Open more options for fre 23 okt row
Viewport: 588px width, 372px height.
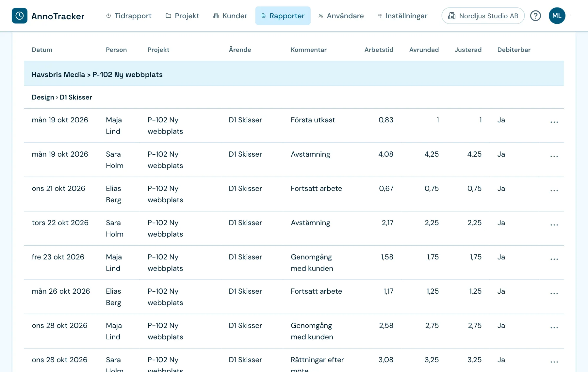pyautogui.click(x=554, y=259)
